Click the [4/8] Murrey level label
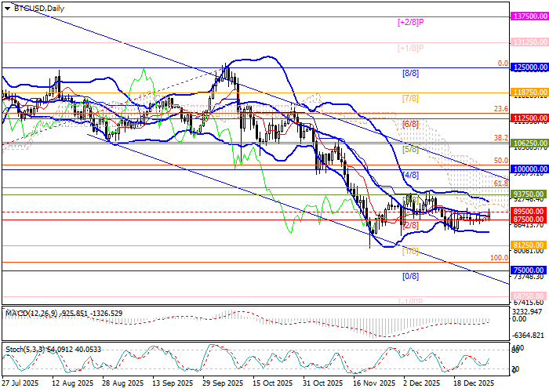Viewport: 549px width, 392px height. pos(410,175)
